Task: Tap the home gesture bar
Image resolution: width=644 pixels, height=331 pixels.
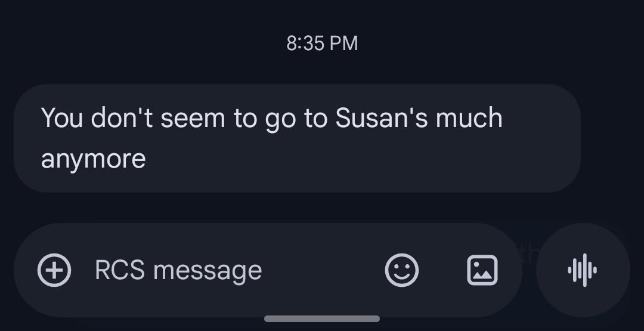Action: pos(322,319)
